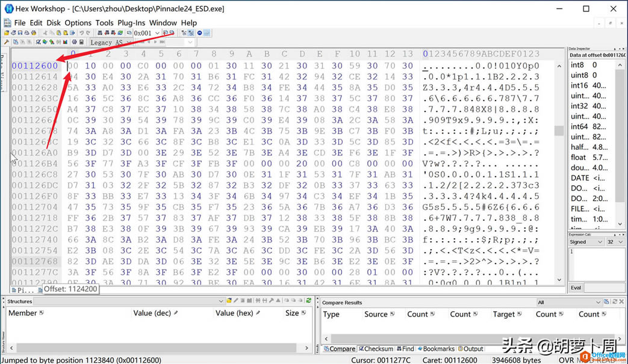Click the base converter gear icon
The image size is (628, 364).
pyautogui.click(x=74, y=42)
